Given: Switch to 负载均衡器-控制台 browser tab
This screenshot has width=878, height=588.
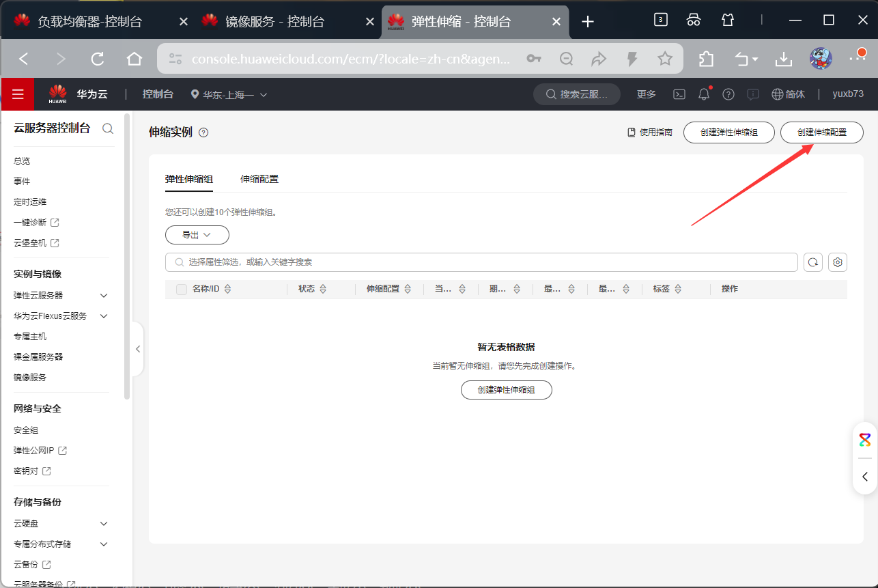Looking at the screenshot, I should coord(89,22).
